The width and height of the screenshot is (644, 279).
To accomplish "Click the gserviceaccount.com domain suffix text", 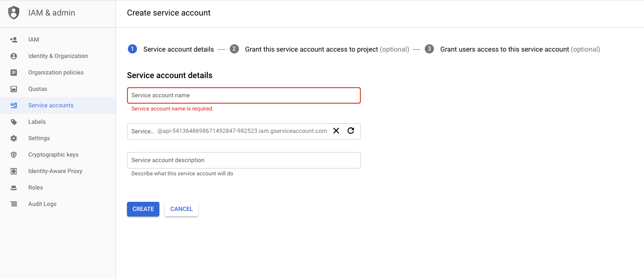I will (x=242, y=131).
